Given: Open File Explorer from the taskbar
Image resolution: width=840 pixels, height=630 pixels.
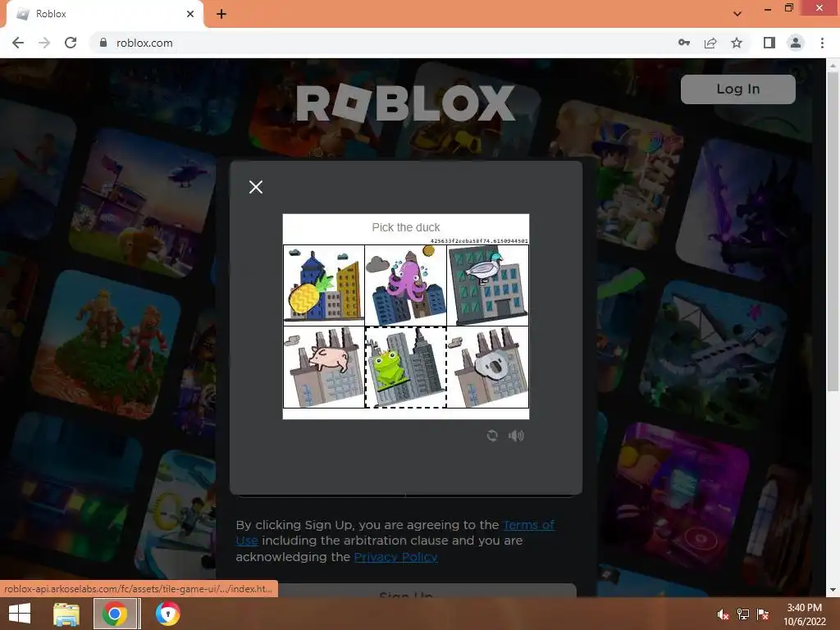Looking at the screenshot, I should click(66, 614).
